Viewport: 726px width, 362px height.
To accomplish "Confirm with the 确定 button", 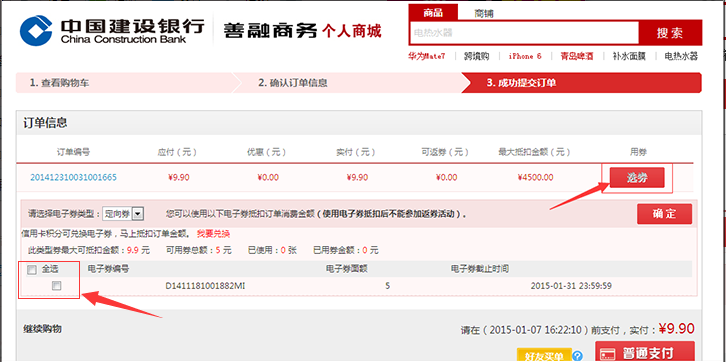I will 664,214.
